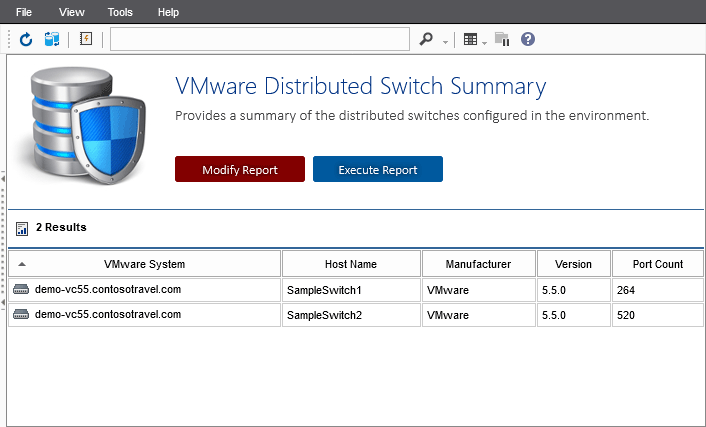Click the lightning script document icon
Screen dimensions: 706x427
coord(86,39)
